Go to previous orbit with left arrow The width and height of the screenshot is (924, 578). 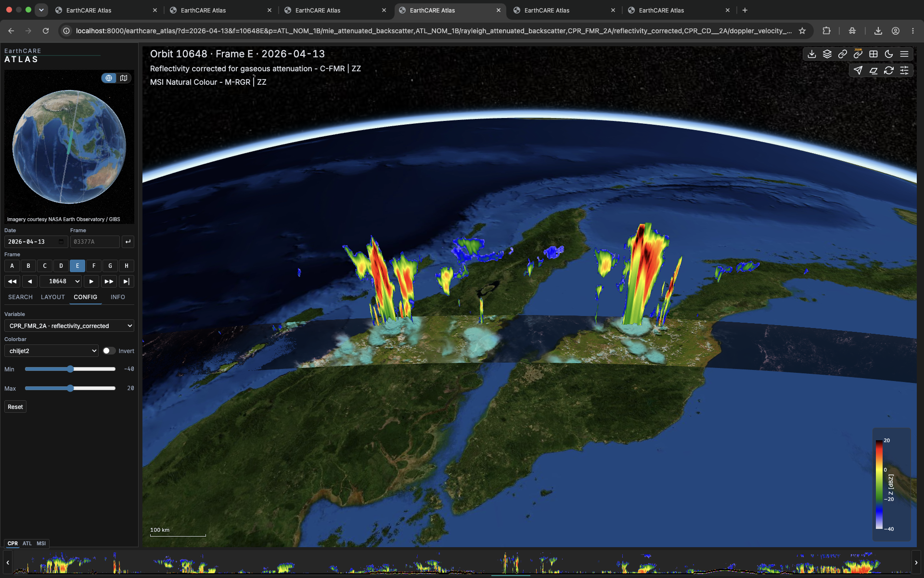tap(30, 281)
